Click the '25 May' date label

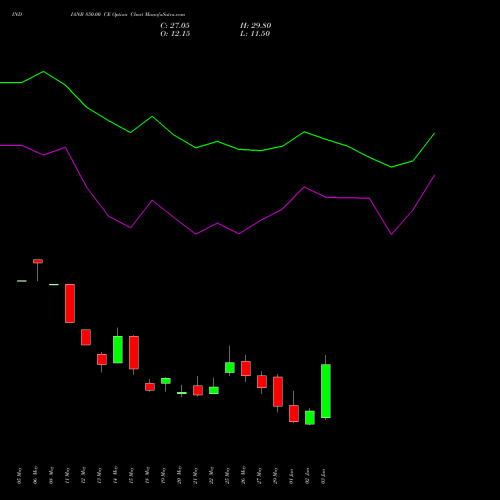point(228,476)
